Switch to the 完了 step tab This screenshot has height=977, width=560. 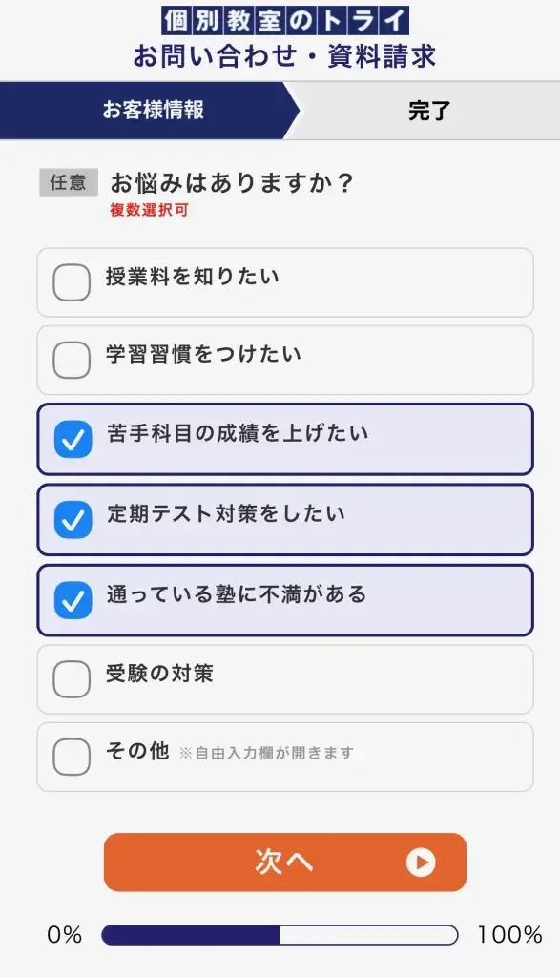point(427,111)
